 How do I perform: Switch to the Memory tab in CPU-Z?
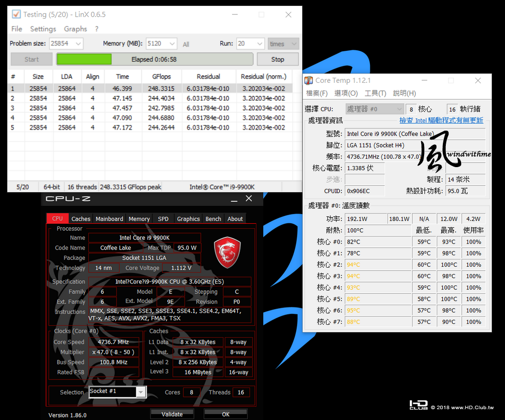click(139, 219)
